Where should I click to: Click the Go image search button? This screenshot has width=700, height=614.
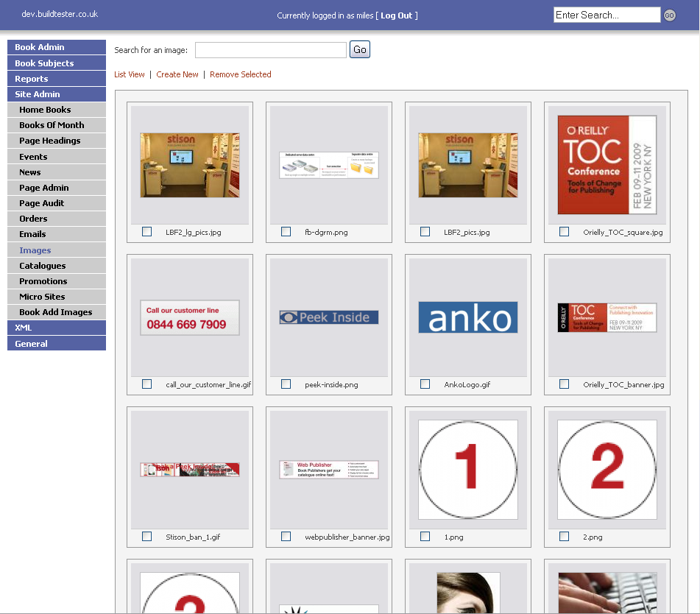point(360,49)
